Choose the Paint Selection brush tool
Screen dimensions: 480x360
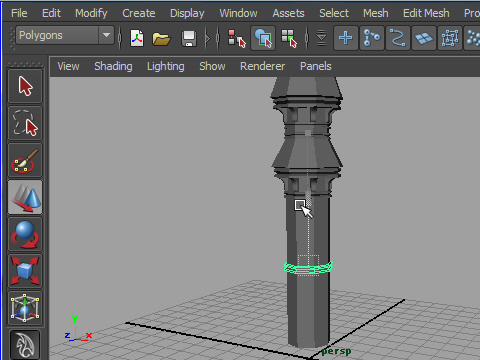click(25, 160)
